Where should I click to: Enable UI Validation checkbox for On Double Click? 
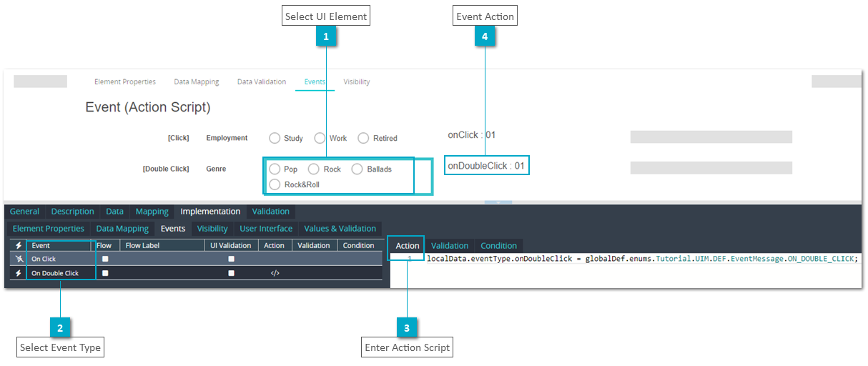click(231, 273)
